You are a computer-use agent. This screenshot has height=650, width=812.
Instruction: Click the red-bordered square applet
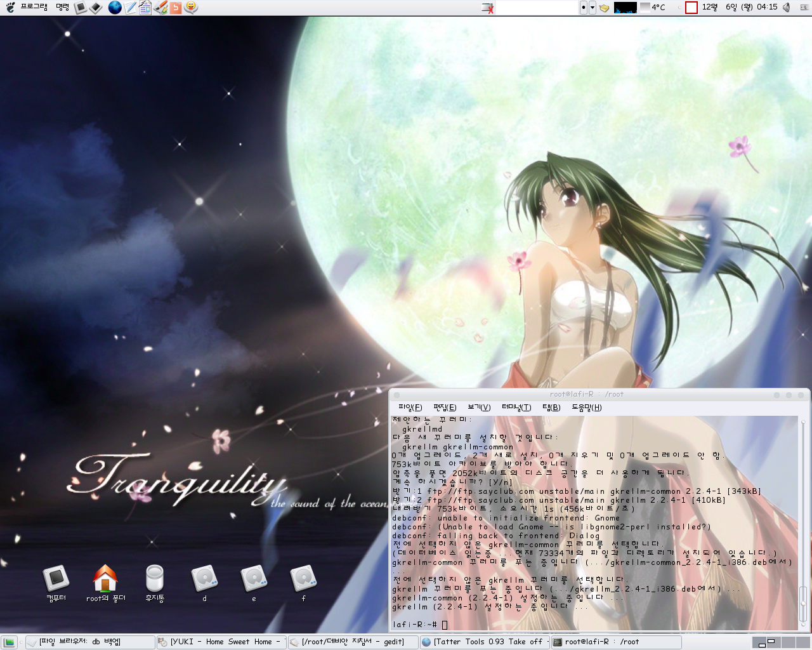click(691, 8)
